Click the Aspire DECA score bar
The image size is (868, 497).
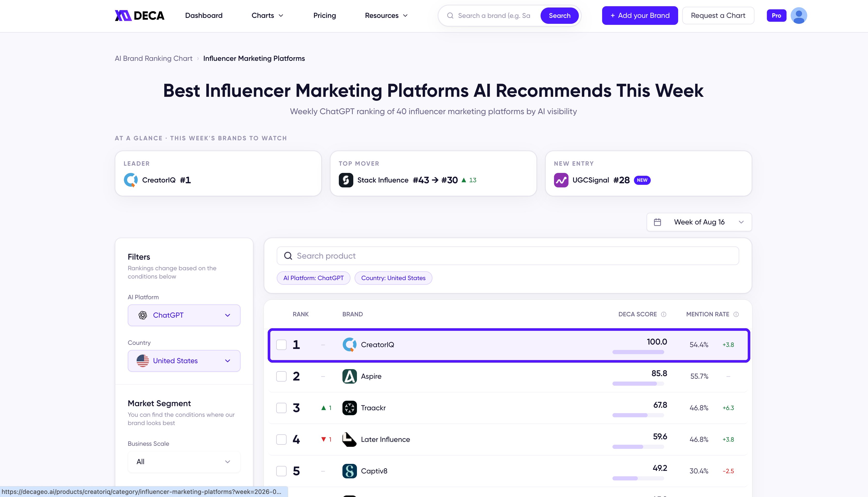(x=638, y=384)
